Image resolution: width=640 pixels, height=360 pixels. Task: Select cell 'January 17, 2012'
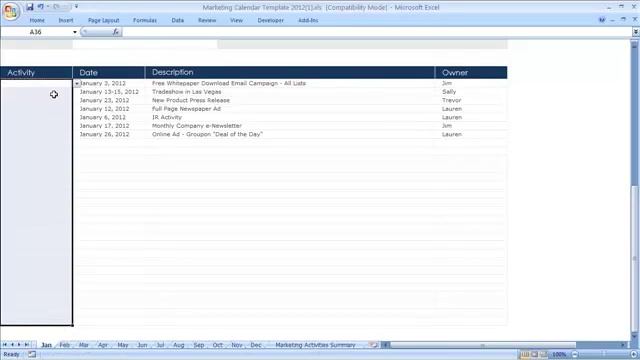pos(109,126)
